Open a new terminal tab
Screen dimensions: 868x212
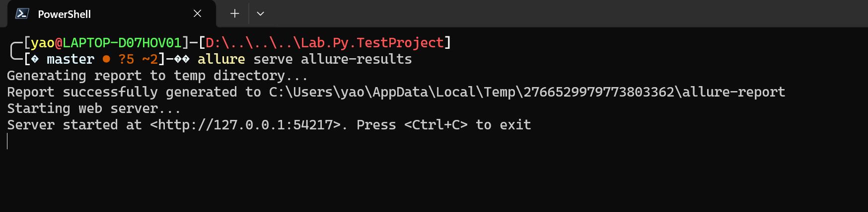click(x=235, y=14)
